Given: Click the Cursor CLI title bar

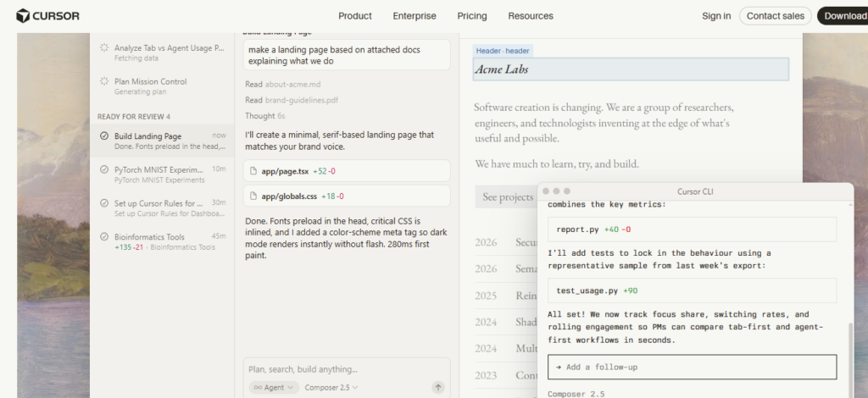Looking at the screenshot, I should pyautogui.click(x=695, y=192).
